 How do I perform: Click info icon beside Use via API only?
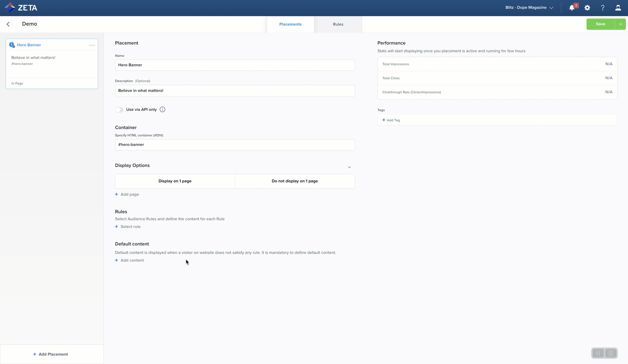pyautogui.click(x=162, y=109)
